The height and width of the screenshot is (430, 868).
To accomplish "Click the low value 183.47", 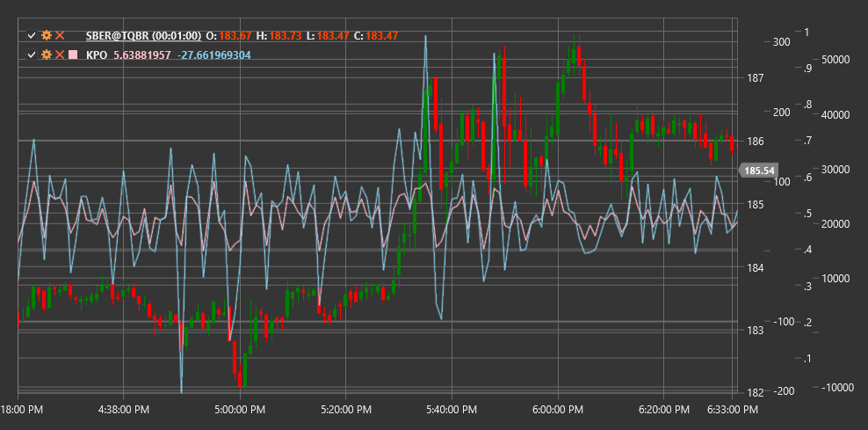I will click(x=333, y=36).
